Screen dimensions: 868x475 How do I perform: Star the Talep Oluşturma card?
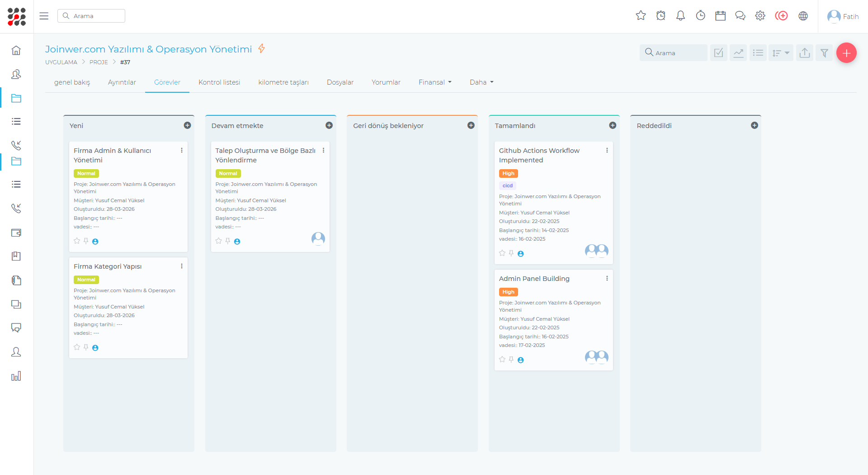pos(219,241)
